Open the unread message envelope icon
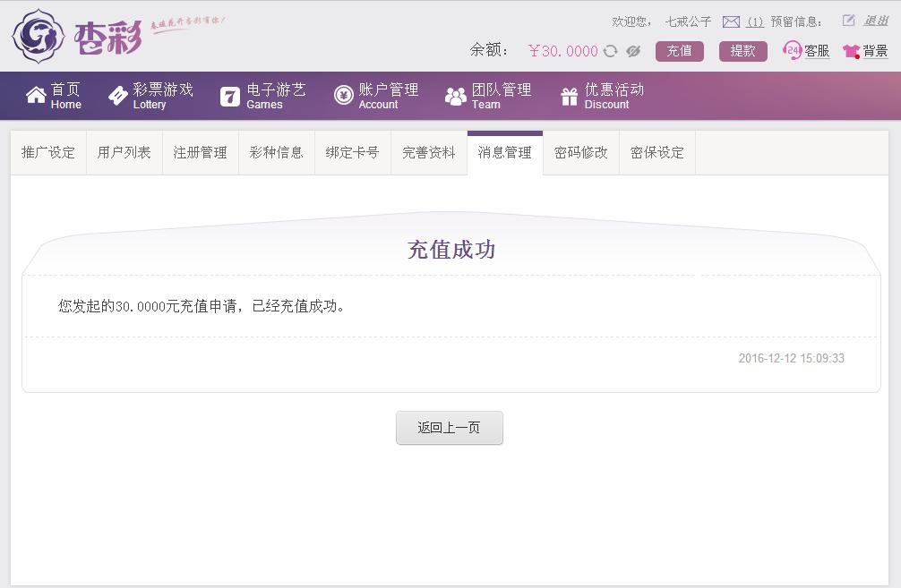 pos(731,21)
